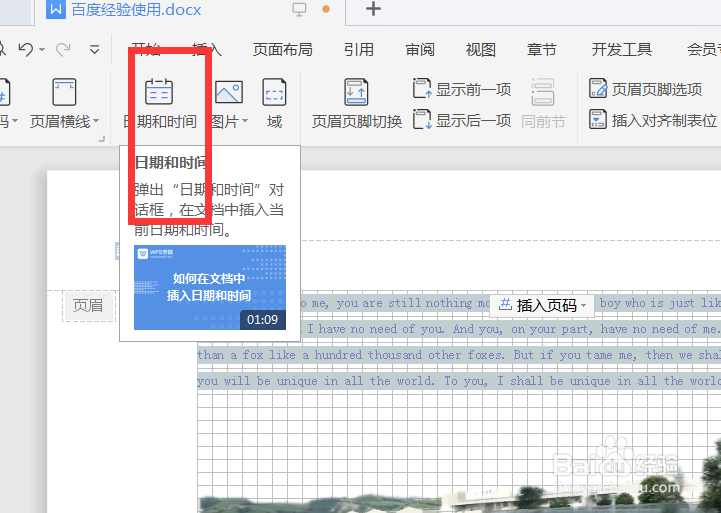Click the header text line starting 'than a fox'
Screen dimensions: 721x513
coord(459,355)
